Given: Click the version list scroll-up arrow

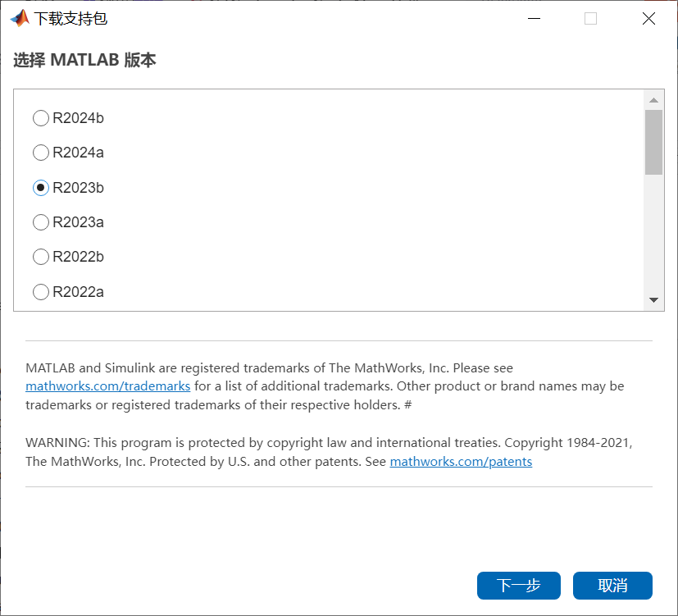Looking at the screenshot, I should 653,100.
